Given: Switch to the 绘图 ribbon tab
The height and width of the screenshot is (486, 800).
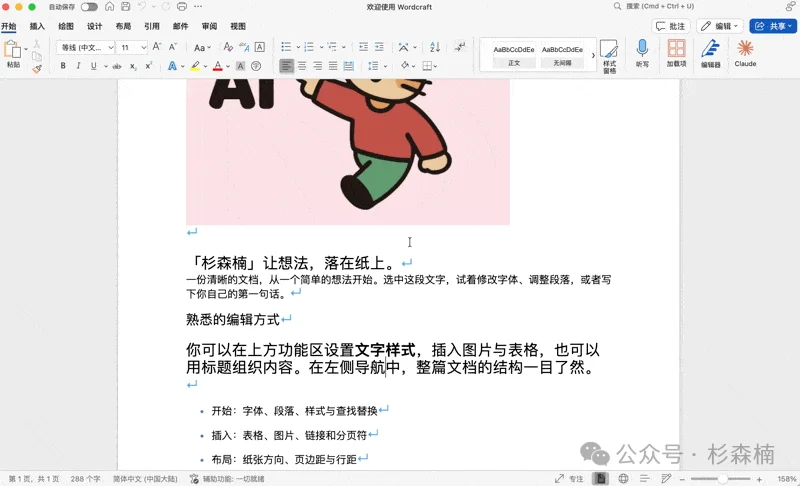Looking at the screenshot, I should [x=66, y=26].
